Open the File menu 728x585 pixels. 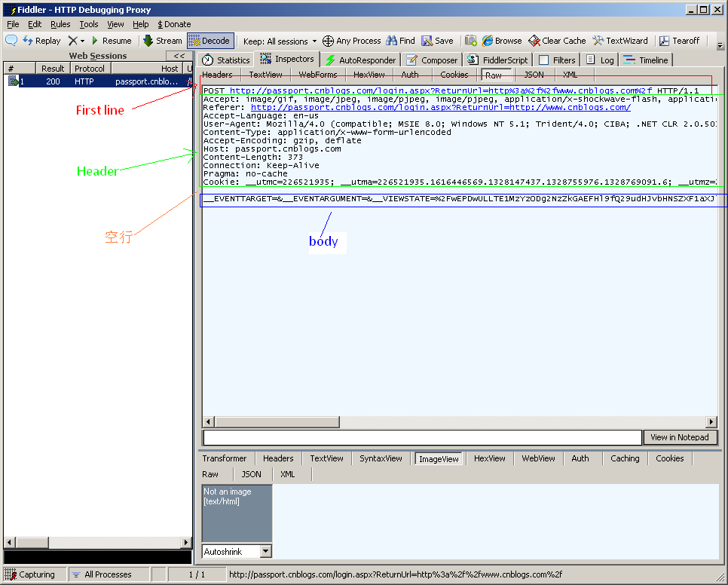13,24
